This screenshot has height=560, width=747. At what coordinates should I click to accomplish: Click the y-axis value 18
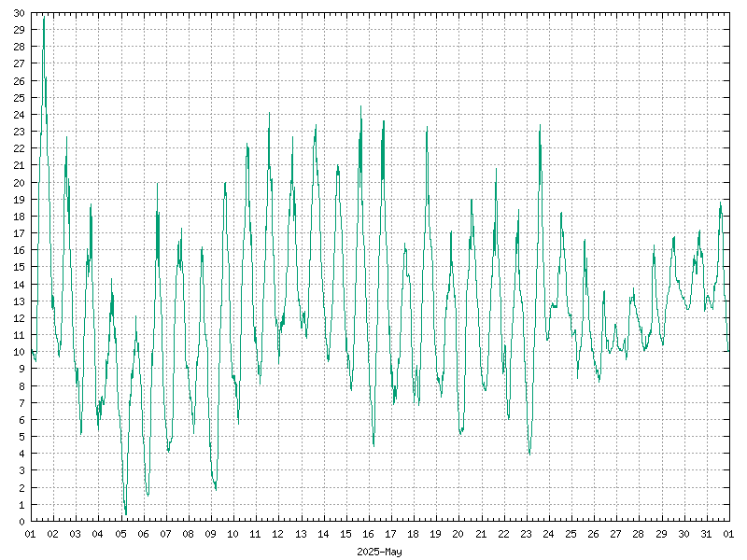pyautogui.click(x=19, y=217)
